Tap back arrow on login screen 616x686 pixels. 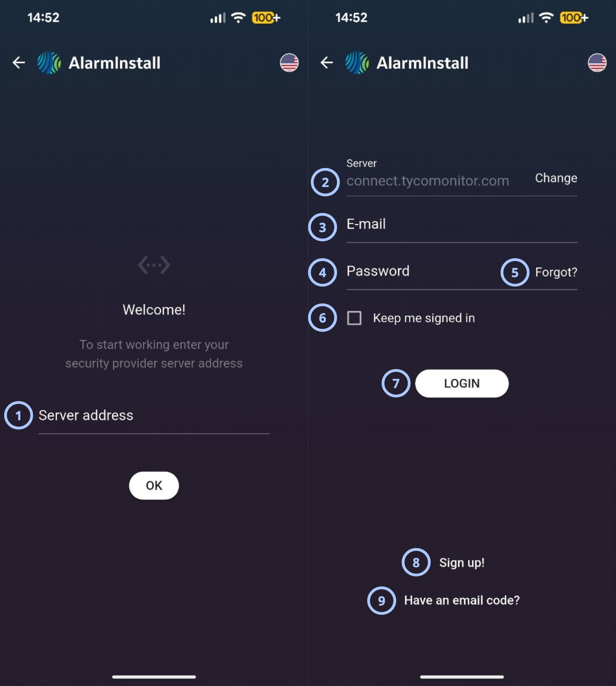point(327,63)
